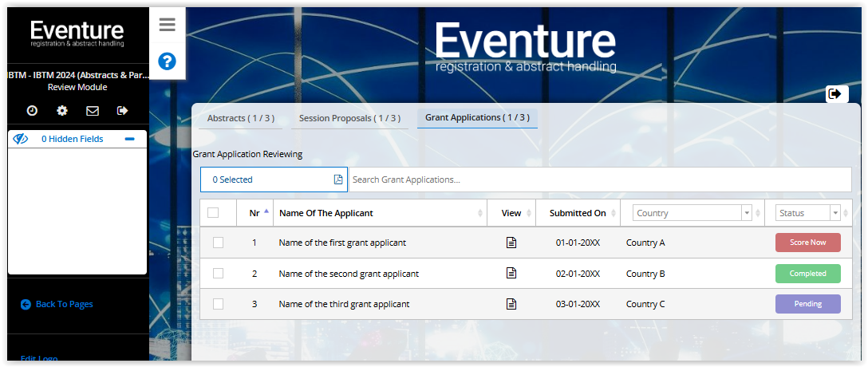This screenshot has height=367, width=868.
Task: Collapse the Hidden Fields panel minus button
Action: pyautogui.click(x=129, y=139)
